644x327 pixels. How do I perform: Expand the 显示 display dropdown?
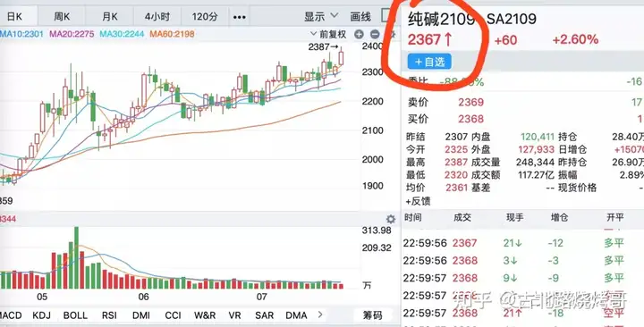[321, 16]
